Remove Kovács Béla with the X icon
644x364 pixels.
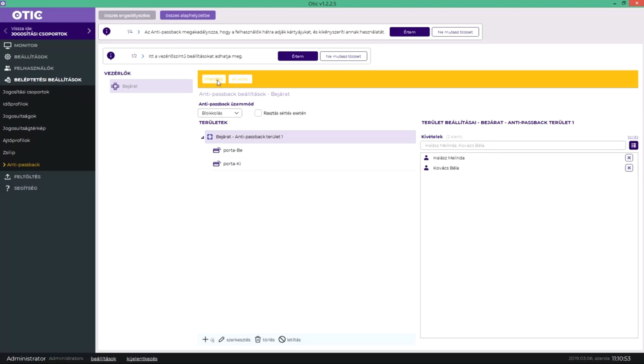629,168
